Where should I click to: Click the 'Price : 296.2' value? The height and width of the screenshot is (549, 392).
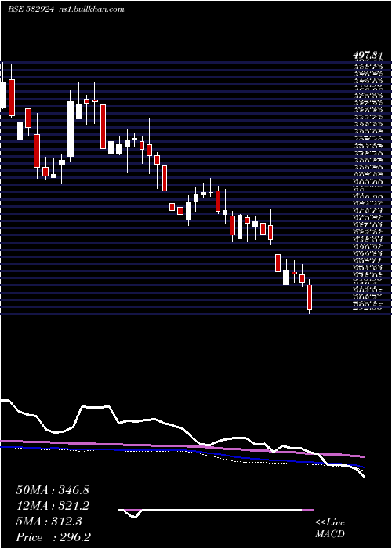53,537
